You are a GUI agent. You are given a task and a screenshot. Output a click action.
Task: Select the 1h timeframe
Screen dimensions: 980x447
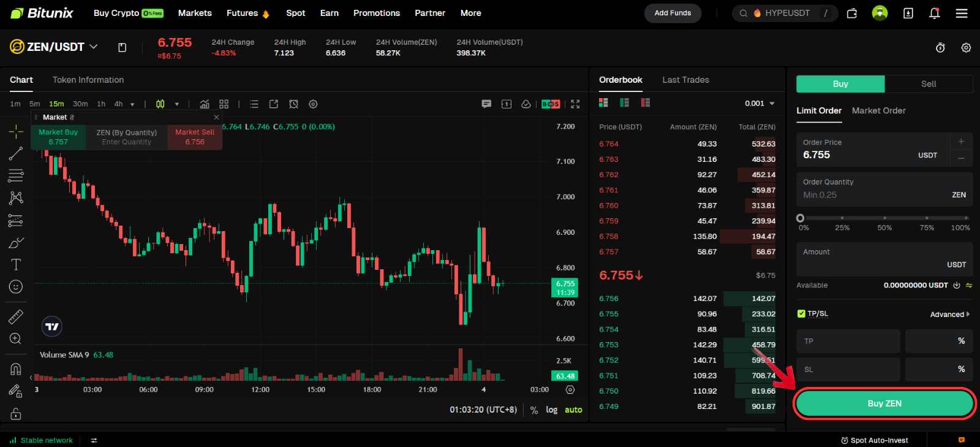(101, 104)
